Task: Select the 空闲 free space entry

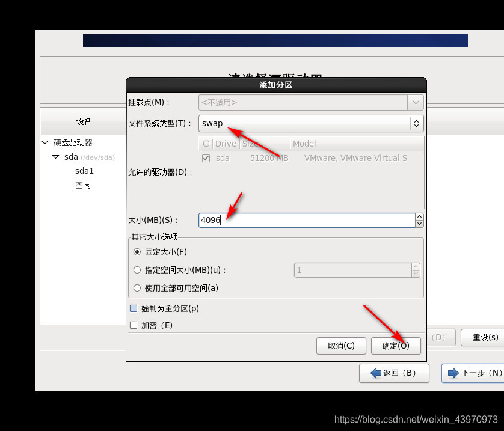Action: (x=83, y=185)
